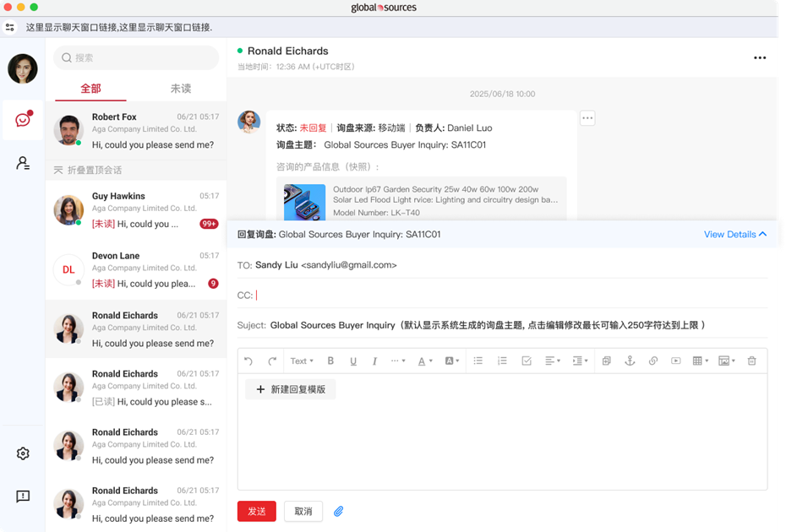
Task: Undo the last edit in editor
Action: (248, 361)
